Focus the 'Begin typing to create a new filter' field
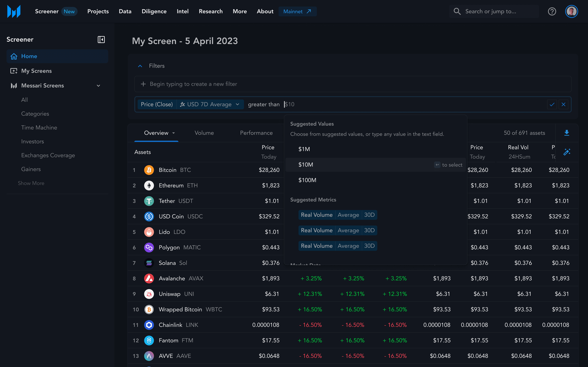The height and width of the screenshot is (367, 588). (x=193, y=84)
